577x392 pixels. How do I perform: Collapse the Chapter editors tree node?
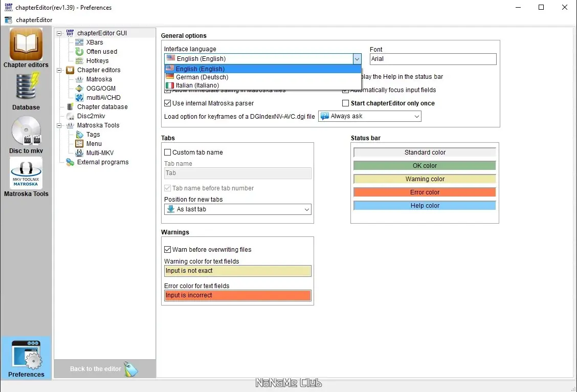[x=59, y=70]
